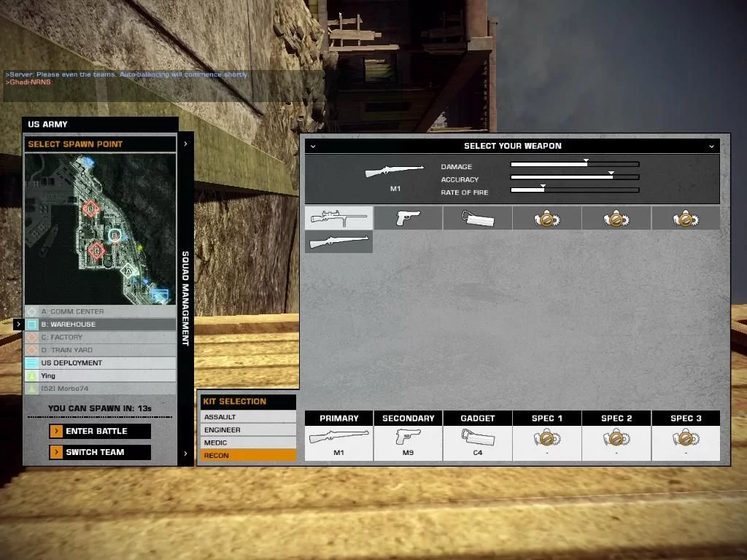Open the GADGET slot showing C4
This screenshot has width=747, height=560.
(477, 436)
